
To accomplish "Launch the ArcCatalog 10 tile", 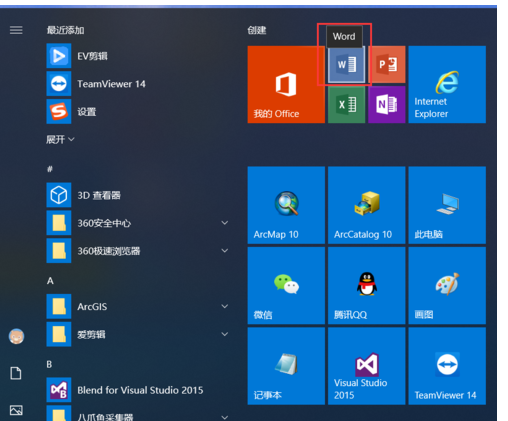I will [366, 205].
